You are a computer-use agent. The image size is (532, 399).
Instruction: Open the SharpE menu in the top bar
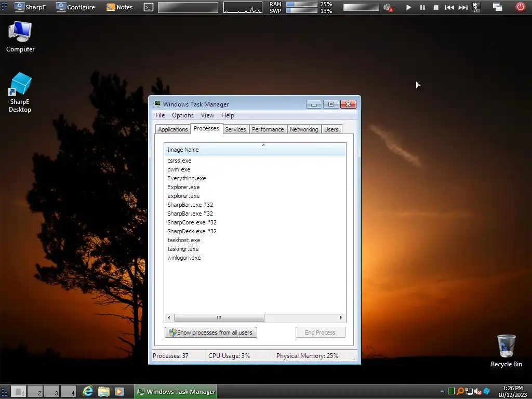click(x=30, y=7)
